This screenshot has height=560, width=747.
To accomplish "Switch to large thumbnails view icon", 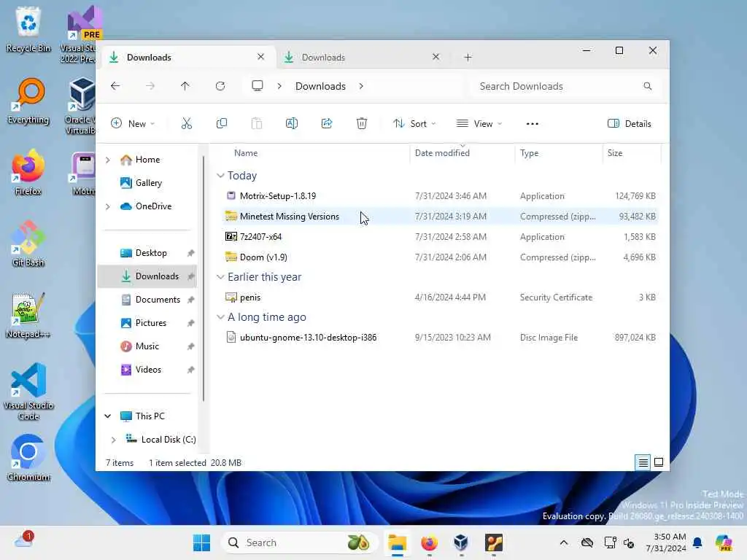I will coord(659,462).
